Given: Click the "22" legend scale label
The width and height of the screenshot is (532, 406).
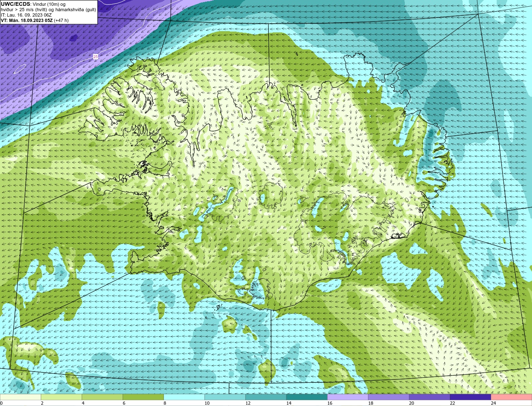Looking at the screenshot, I should (x=452, y=403).
